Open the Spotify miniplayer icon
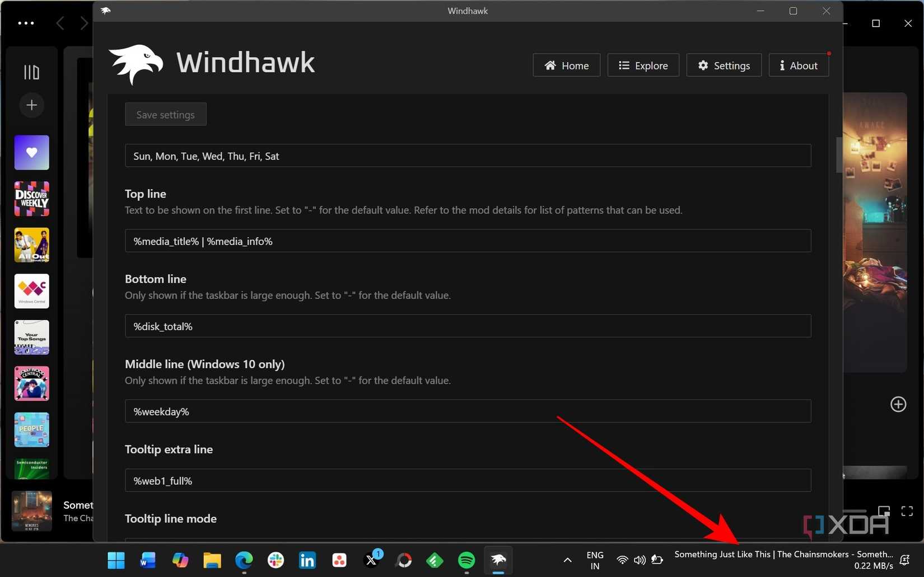The width and height of the screenshot is (924, 577). tap(885, 511)
